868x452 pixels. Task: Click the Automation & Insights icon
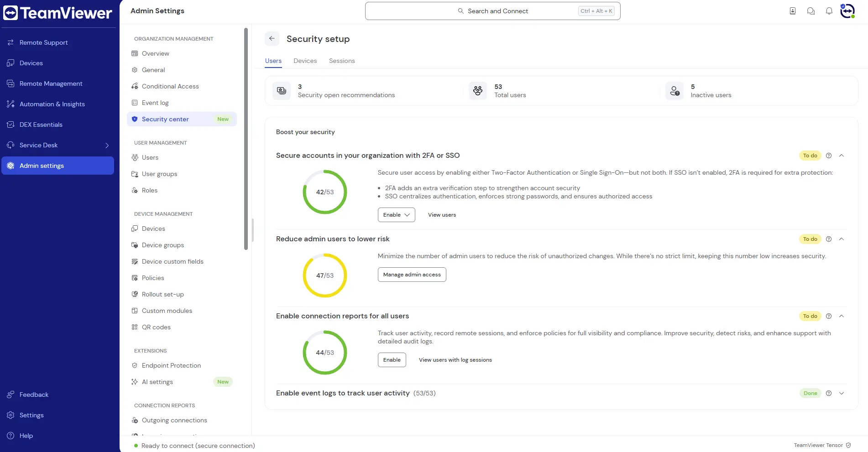click(10, 104)
